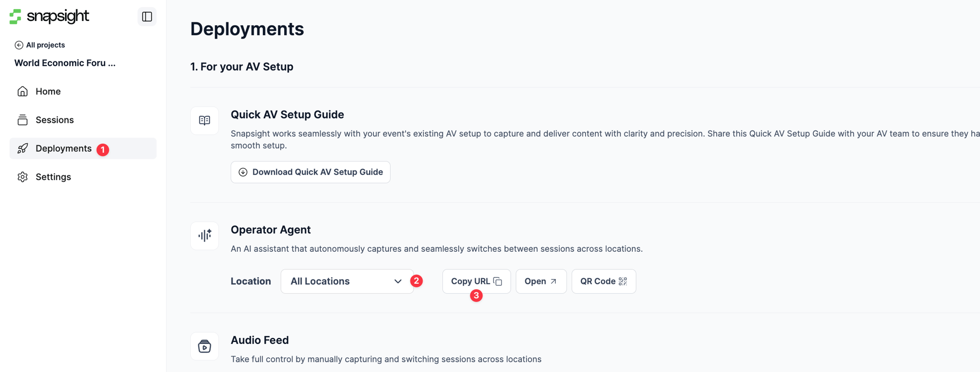Image resolution: width=980 pixels, height=372 pixels.
Task: Download Quick AV Setup Guide
Action: (311, 172)
